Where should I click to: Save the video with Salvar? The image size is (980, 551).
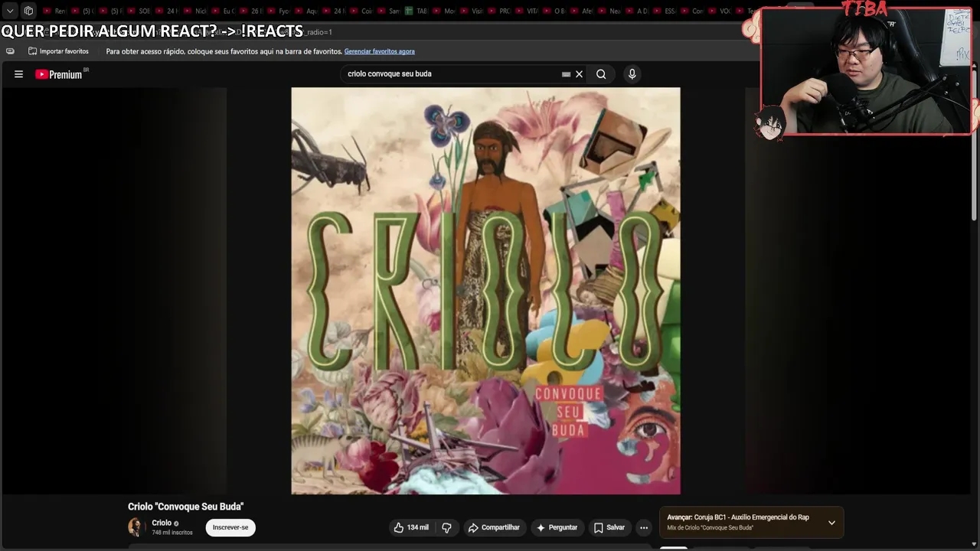(x=609, y=527)
